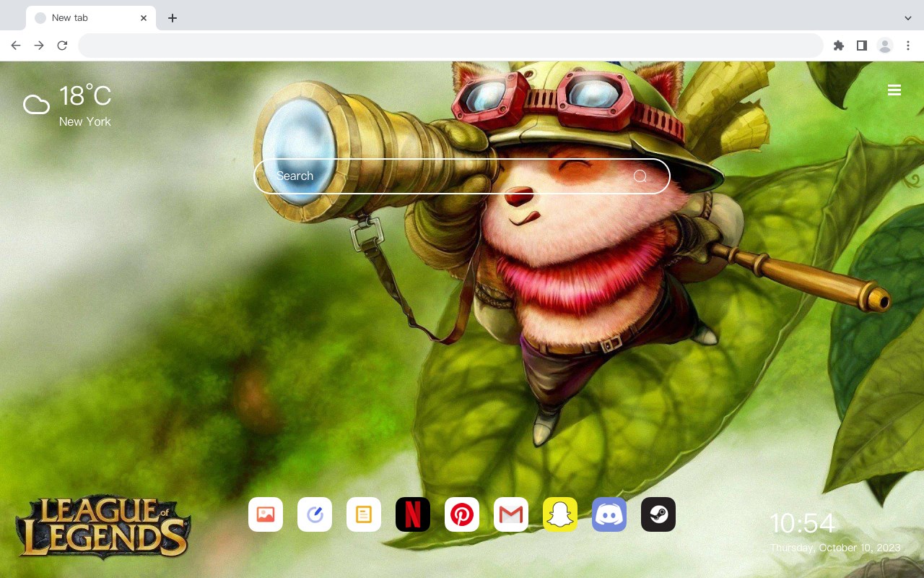Click into the page Search field
The height and width of the screenshot is (578, 924).
point(462,176)
